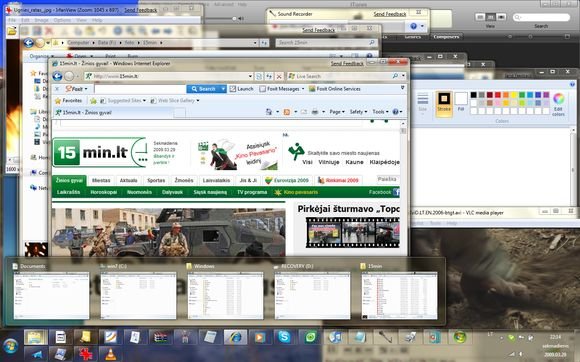580x362 pixels.
Task: Open the Size dropdown in Paint
Action: click(x=422, y=104)
